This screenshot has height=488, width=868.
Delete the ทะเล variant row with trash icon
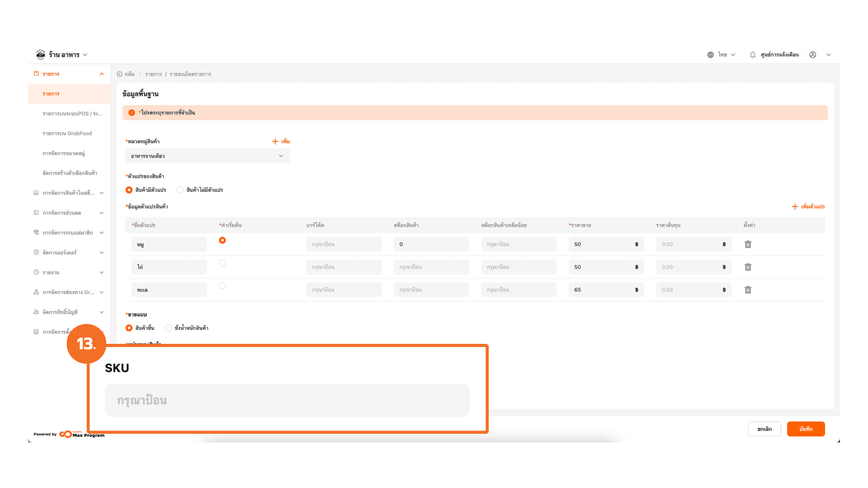click(748, 290)
